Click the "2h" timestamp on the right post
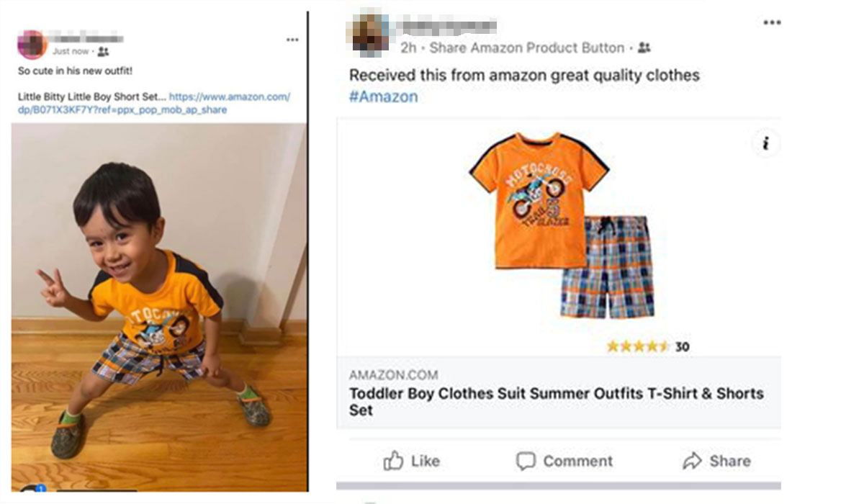 (x=408, y=48)
